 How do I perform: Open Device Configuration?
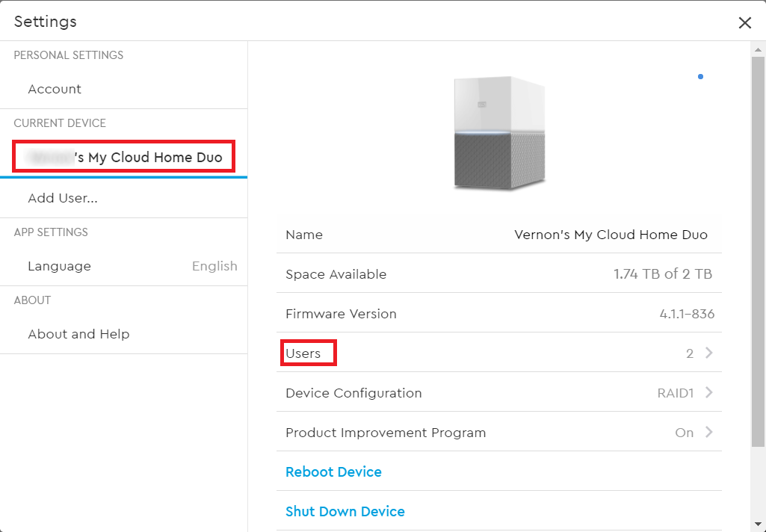tap(498, 392)
